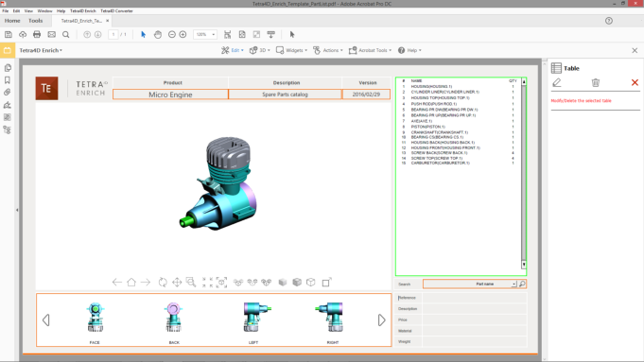Close the Tetra4D_Enrich_Te document tab
This screenshot has width=644, height=362.
108,21
